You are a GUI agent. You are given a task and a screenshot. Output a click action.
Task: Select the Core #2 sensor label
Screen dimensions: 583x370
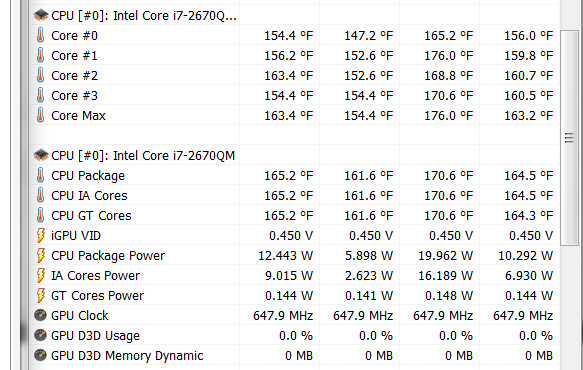tap(74, 75)
